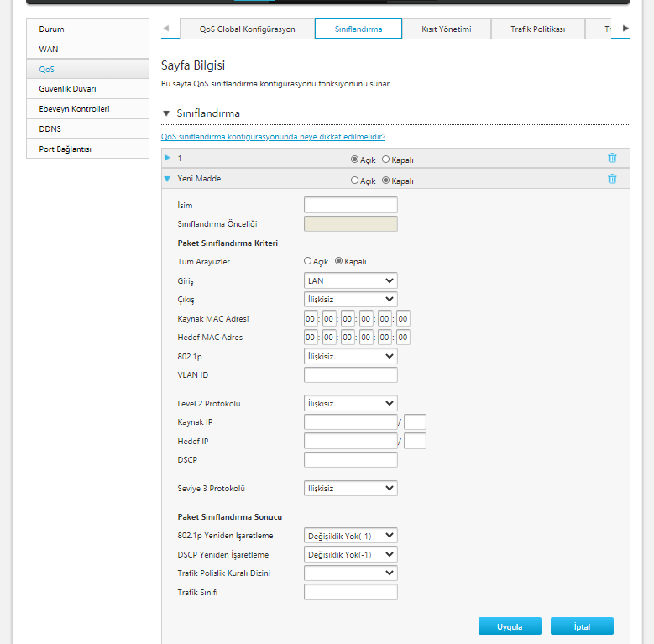Open Trafik Polislik Kuralı Dizini dropdown
This screenshot has width=654, height=644.
click(350, 573)
